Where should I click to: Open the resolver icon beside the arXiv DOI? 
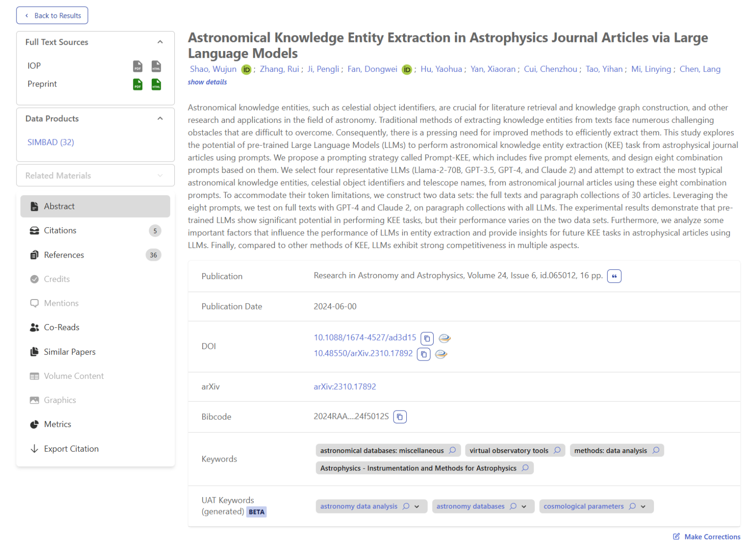441,354
